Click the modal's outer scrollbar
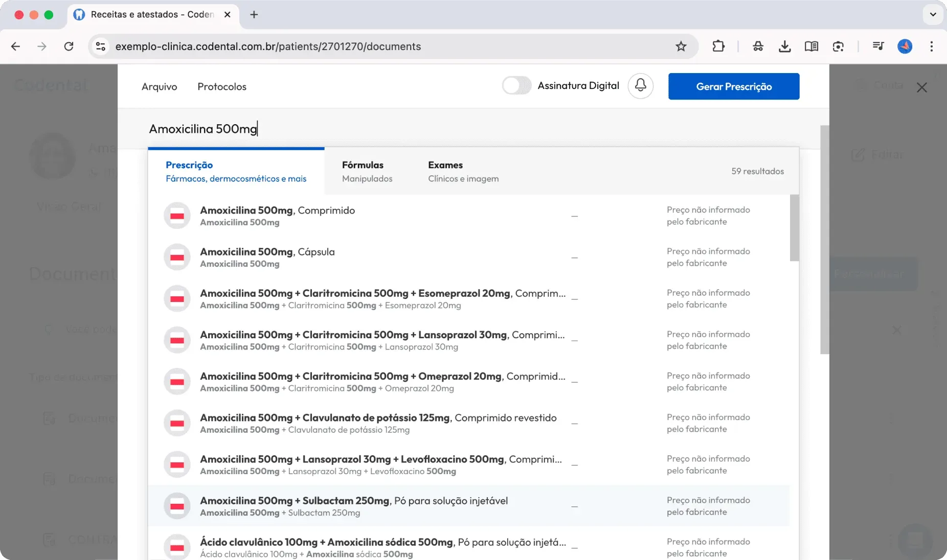Screen dimensions: 947x560 [x=824, y=240]
